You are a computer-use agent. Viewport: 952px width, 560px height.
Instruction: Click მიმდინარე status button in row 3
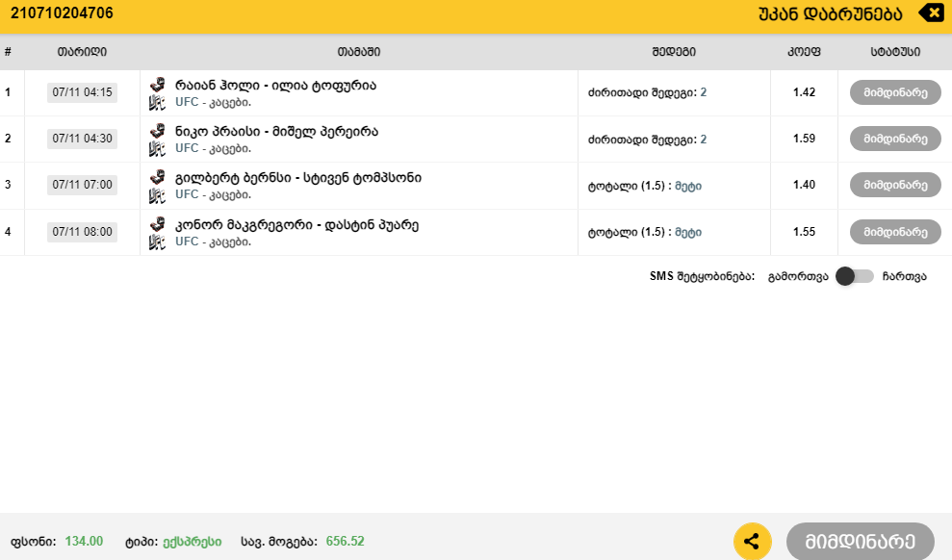(x=895, y=185)
